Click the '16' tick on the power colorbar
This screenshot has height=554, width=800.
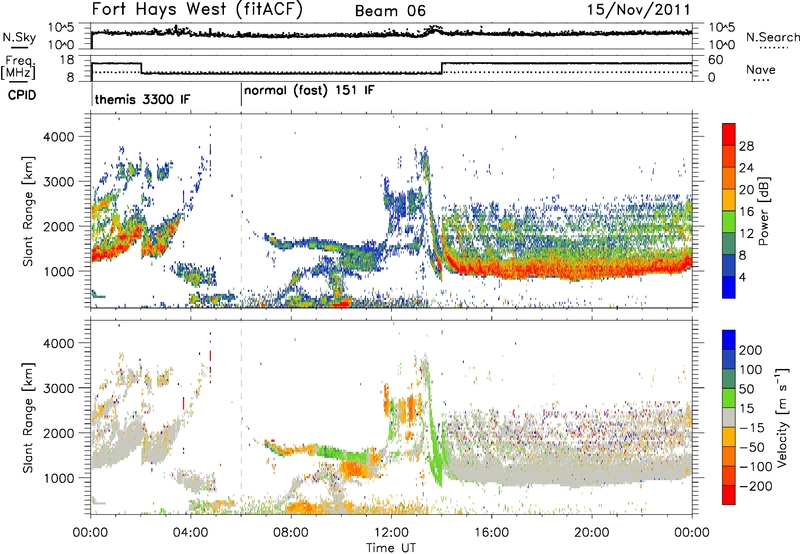746,211
